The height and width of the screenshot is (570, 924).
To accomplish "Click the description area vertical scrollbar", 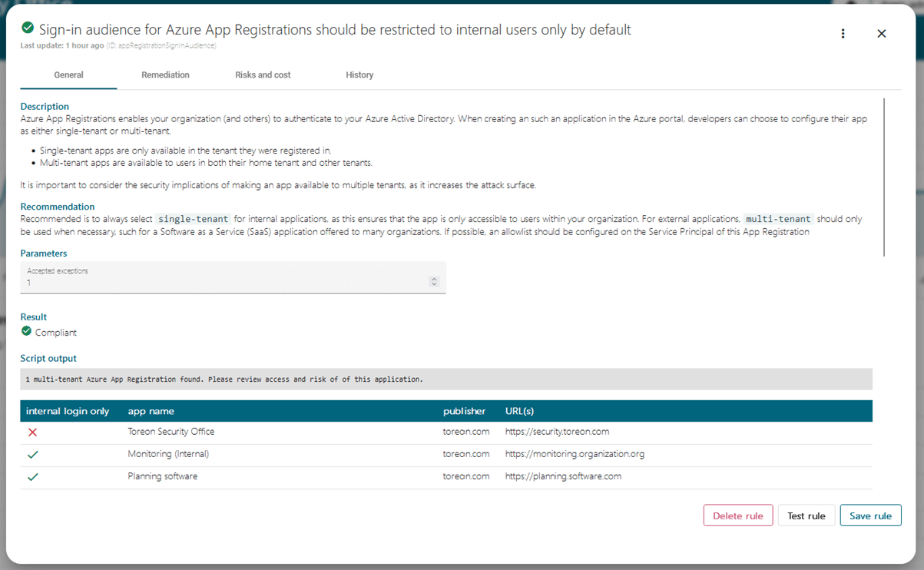I will [x=884, y=177].
